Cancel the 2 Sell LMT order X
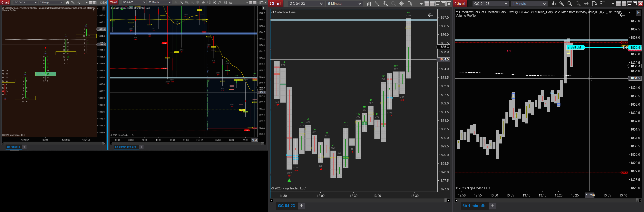This screenshot has height=212, width=644. click(625, 48)
